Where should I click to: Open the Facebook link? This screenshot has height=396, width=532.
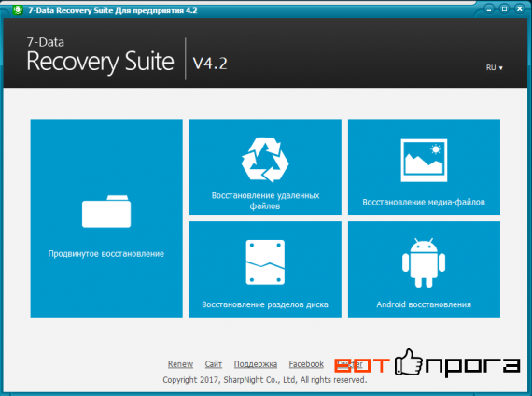point(306,364)
